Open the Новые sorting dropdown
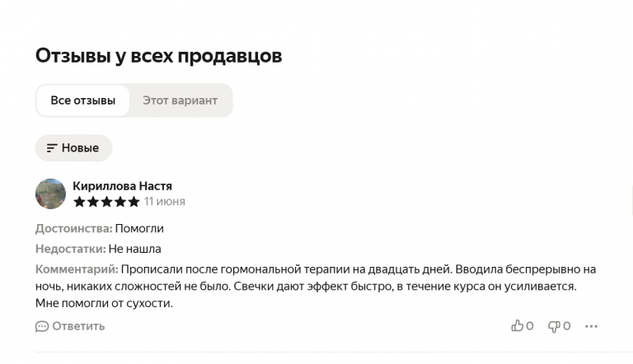Viewport: 633px width, 364px height. pos(73,148)
